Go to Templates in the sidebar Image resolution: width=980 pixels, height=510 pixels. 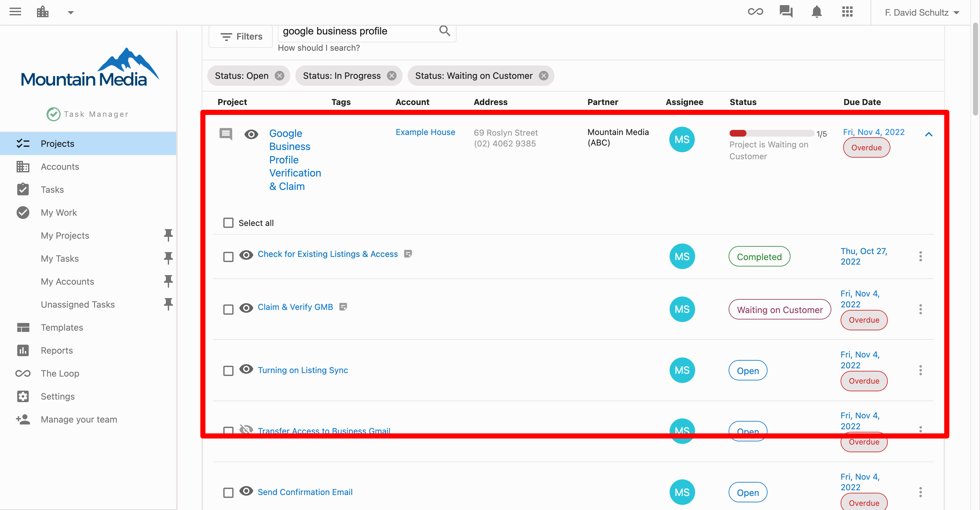pyautogui.click(x=88, y=327)
